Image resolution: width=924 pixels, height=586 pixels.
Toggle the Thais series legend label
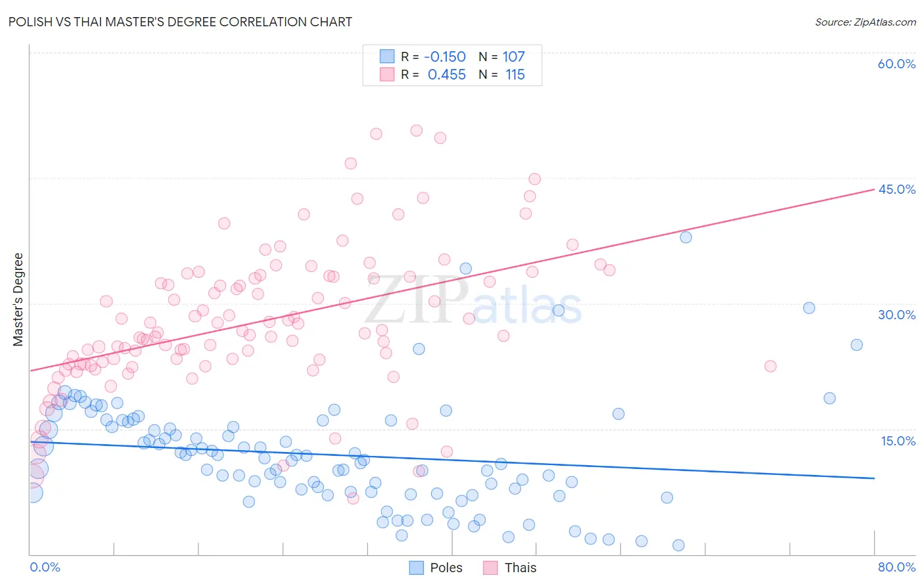coord(520,568)
